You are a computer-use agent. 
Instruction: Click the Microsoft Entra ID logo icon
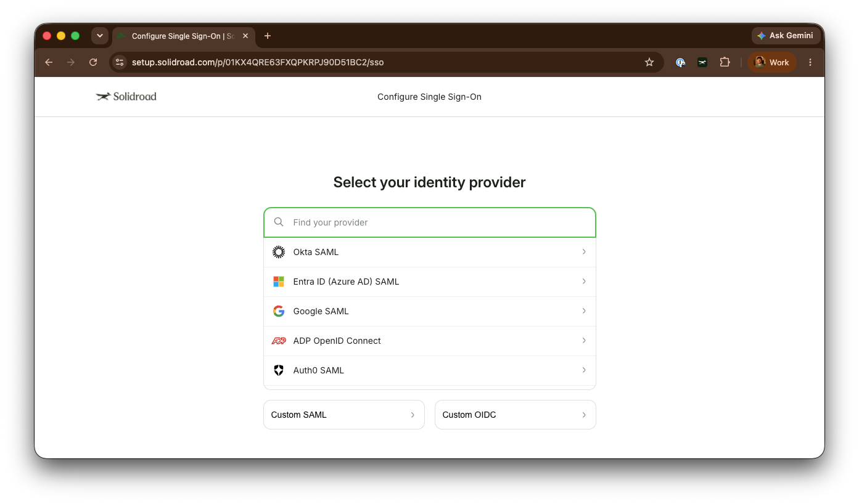pos(279,282)
